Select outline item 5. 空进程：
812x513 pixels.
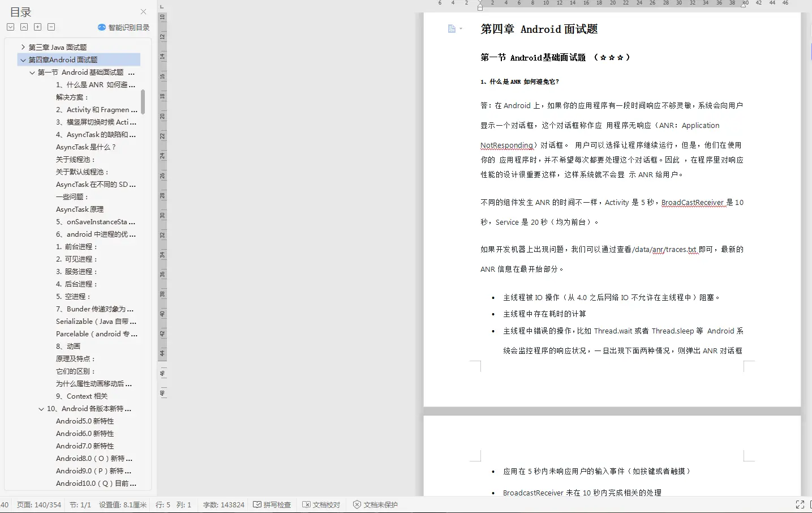click(x=74, y=297)
